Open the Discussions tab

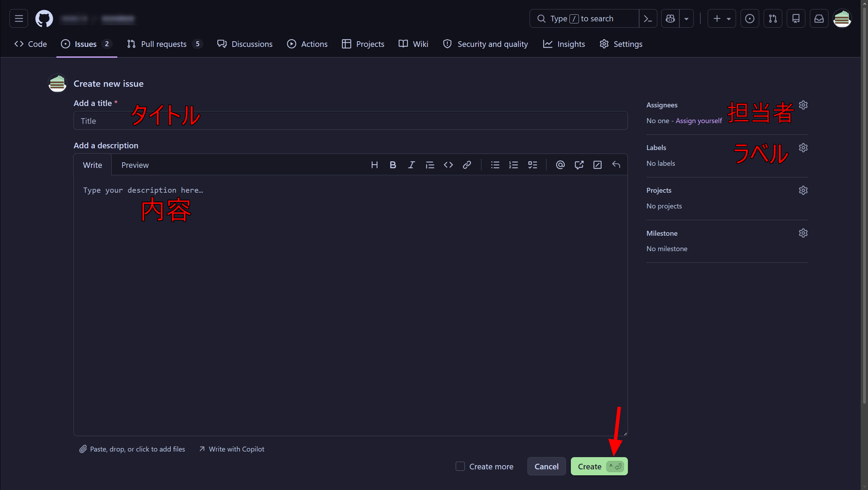245,44
